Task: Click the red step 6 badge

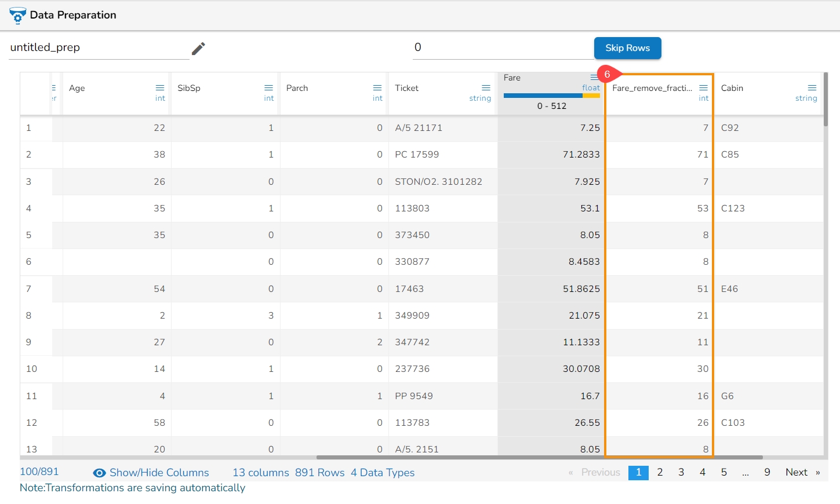Action: [607, 74]
